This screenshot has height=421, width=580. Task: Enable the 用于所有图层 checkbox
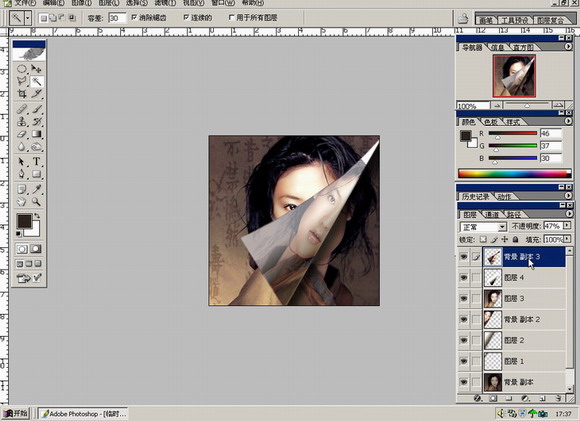(x=232, y=17)
